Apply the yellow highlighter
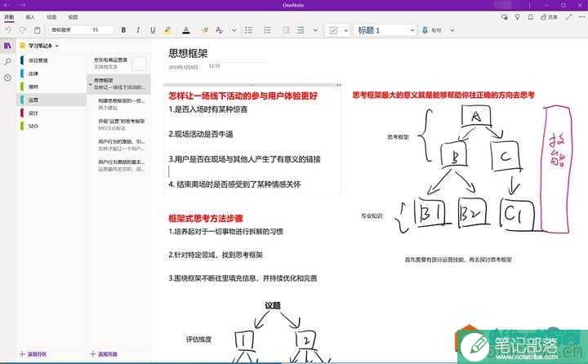Viewport: 588px width, 364px height. point(167,30)
